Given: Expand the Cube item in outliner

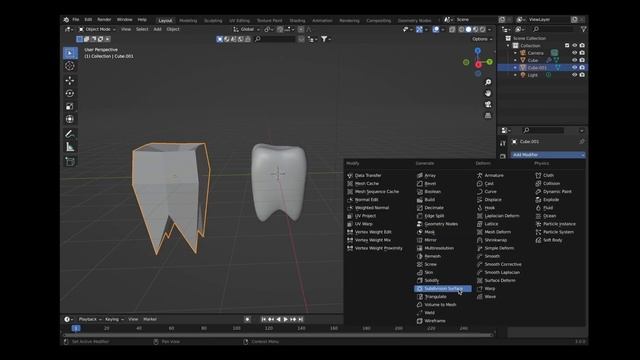Looking at the screenshot, I should (x=515, y=60).
